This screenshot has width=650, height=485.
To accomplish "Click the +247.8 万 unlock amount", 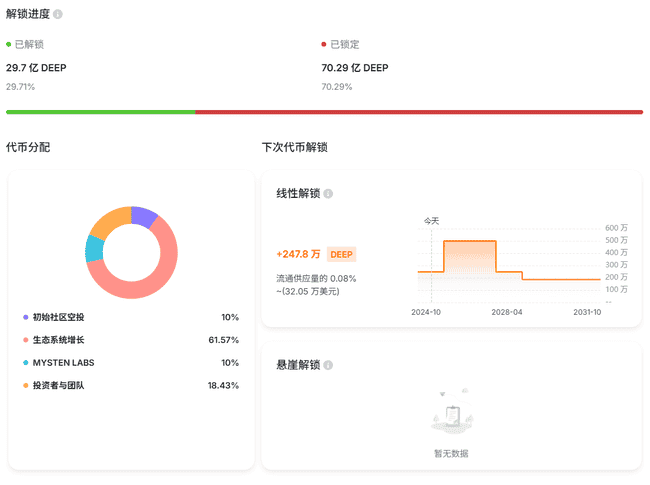I will pos(298,254).
